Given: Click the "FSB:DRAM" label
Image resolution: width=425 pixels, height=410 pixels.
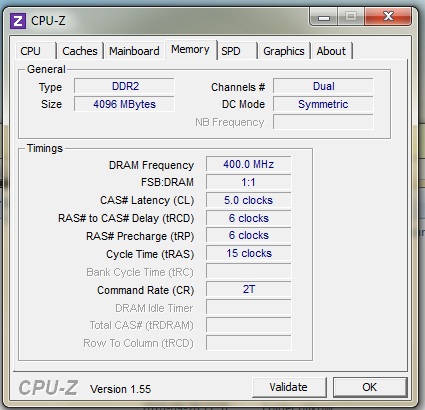Looking at the screenshot, I should [167, 182].
